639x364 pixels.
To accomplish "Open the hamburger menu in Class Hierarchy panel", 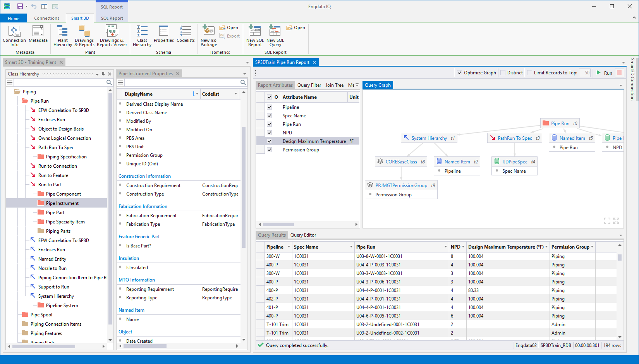I will pyautogui.click(x=10, y=82).
